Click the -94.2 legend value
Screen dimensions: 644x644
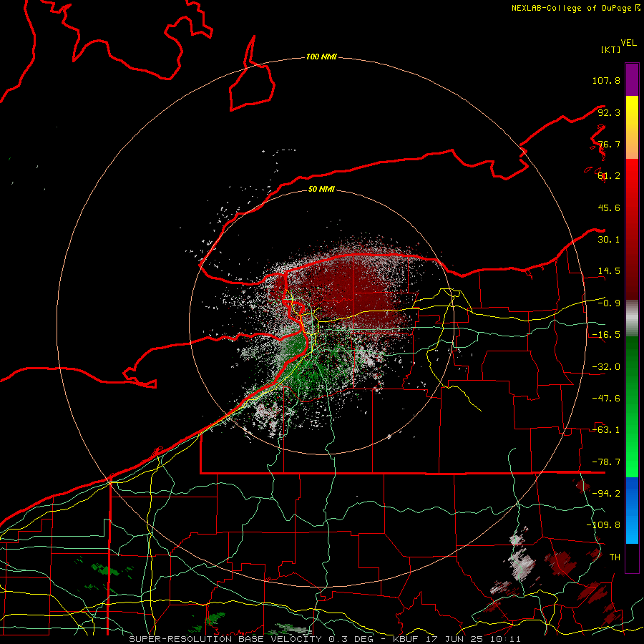[606, 493]
